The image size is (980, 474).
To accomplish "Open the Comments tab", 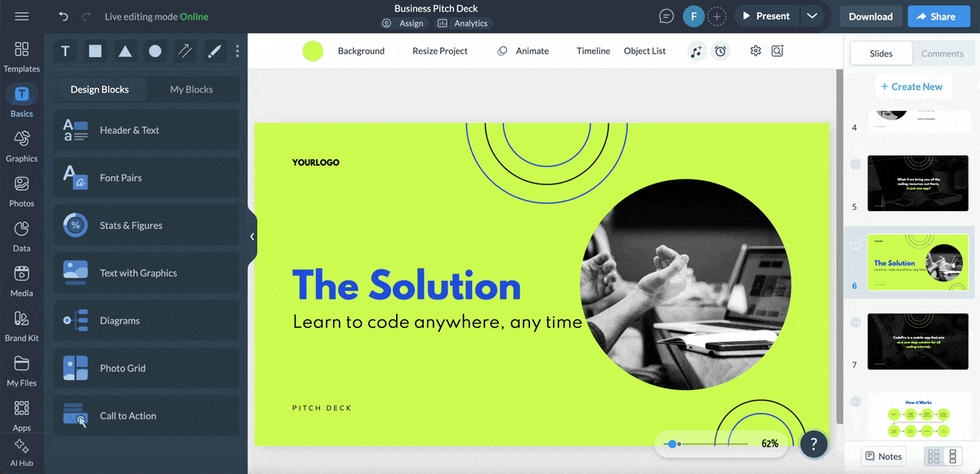I will [x=942, y=54].
